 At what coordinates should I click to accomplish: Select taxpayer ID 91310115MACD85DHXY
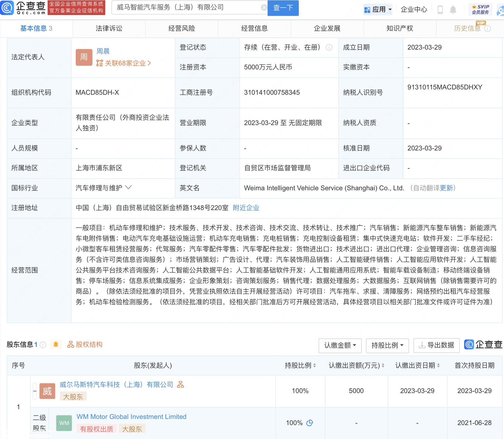coord(445,87)
